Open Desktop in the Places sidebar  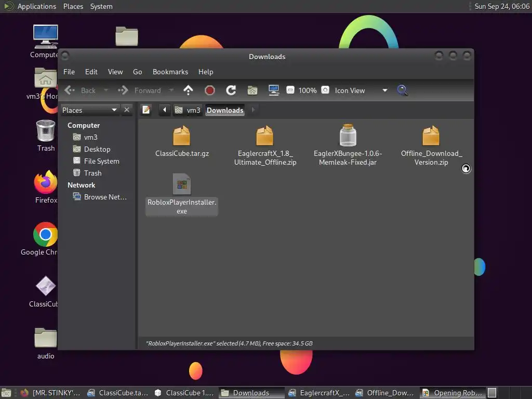[x=92, y=149]
